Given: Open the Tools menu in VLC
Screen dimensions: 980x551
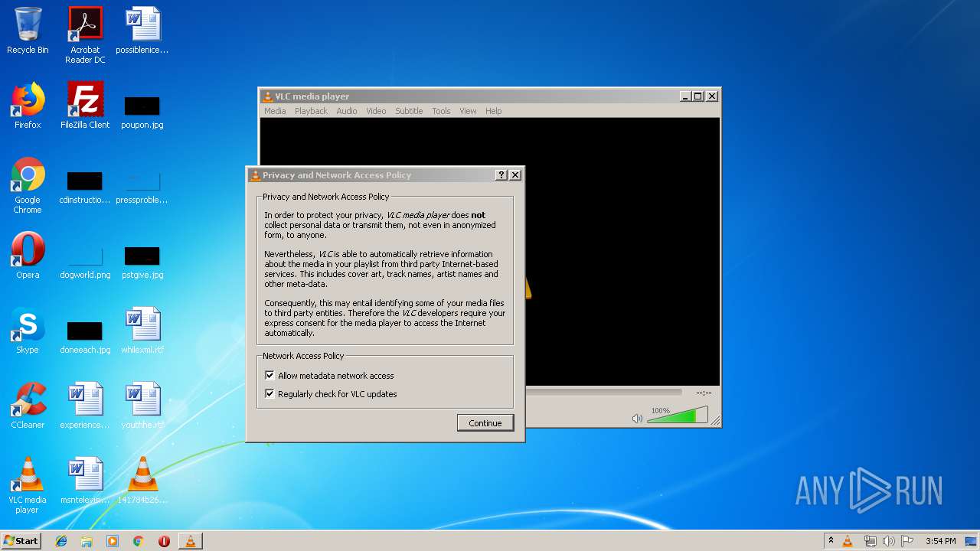Looking at the screenshot, I should point(441,111).
